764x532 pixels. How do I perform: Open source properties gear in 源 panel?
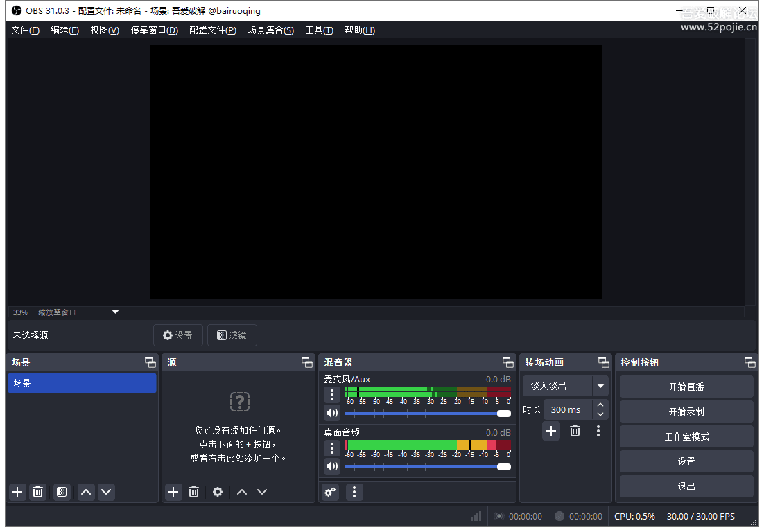click(x=217, y=492)
